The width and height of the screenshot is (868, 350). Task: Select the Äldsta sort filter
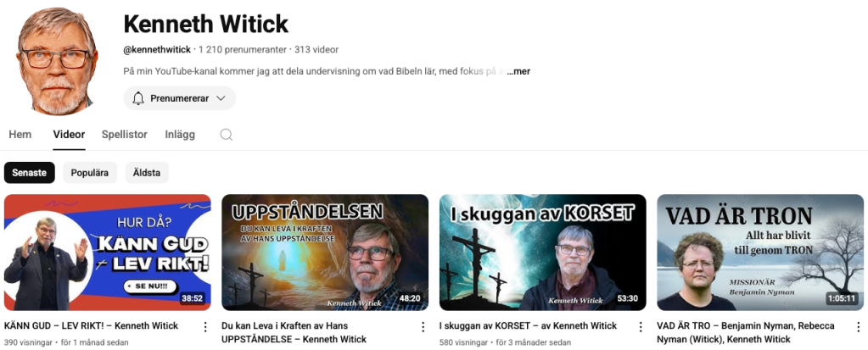(x=147, y=173)
